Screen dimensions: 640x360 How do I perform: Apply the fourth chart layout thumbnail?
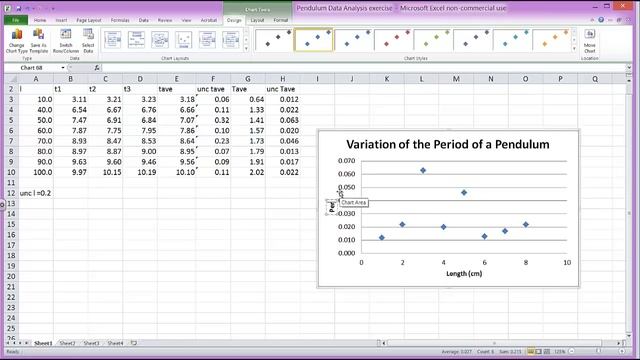click(x=184, y=40)
